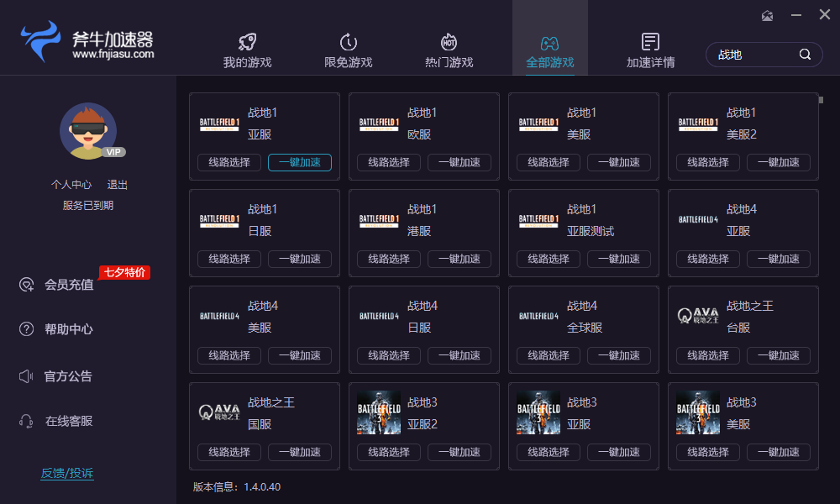Click 一键加速 for 战地3 亚服
This screenshot has width=840, height=504.
[619, 452]
